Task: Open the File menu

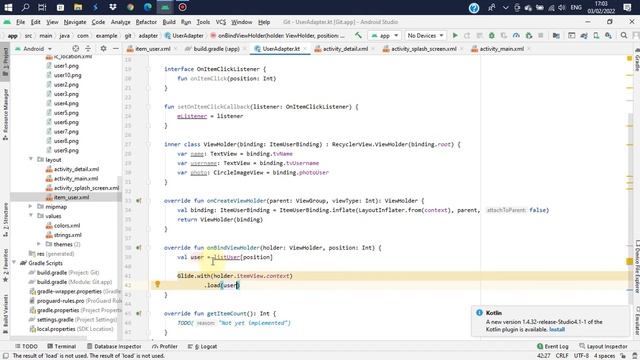Action: (x=20, y=22)
